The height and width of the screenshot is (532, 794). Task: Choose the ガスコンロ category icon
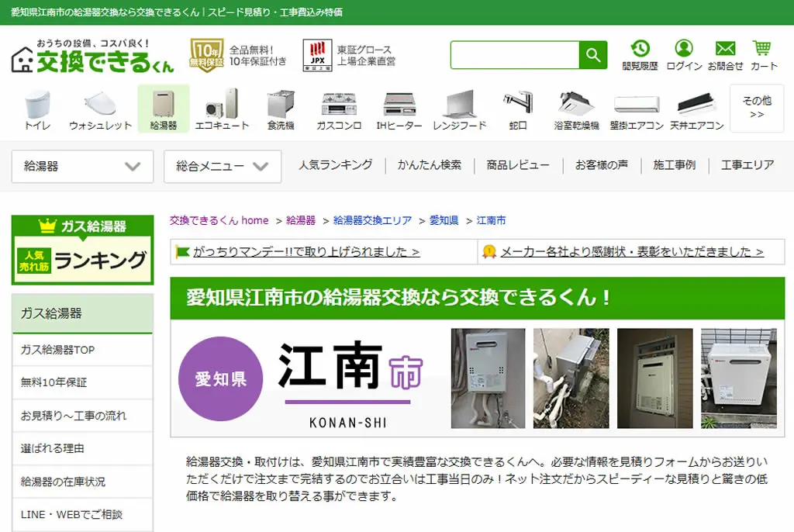pos(339,109)
